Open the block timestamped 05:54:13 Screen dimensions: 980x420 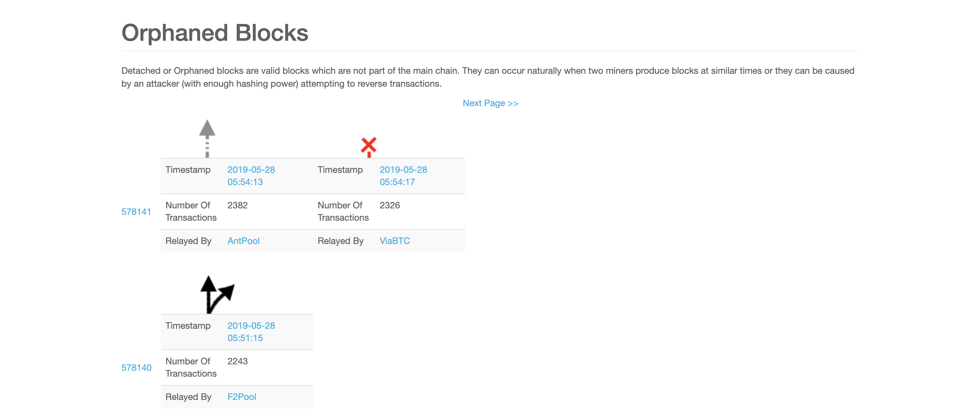tap(251, 176)
